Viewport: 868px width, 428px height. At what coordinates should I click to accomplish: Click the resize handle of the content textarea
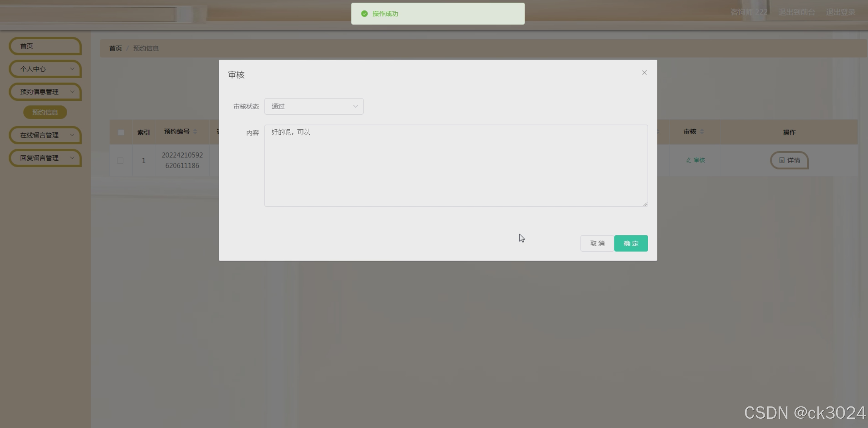click(645, 204)
